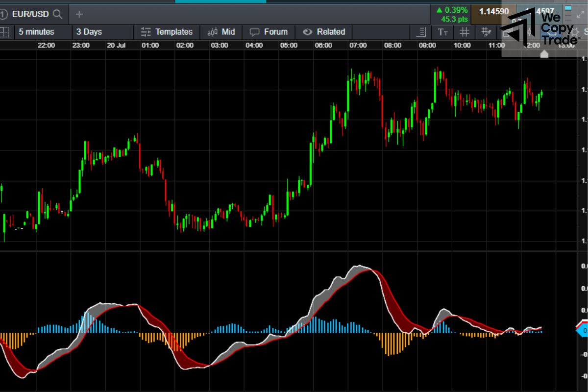588x392 pixels.
Task: Click the EUR/USD symbol search magnifier icon
Action: (57, 14)
